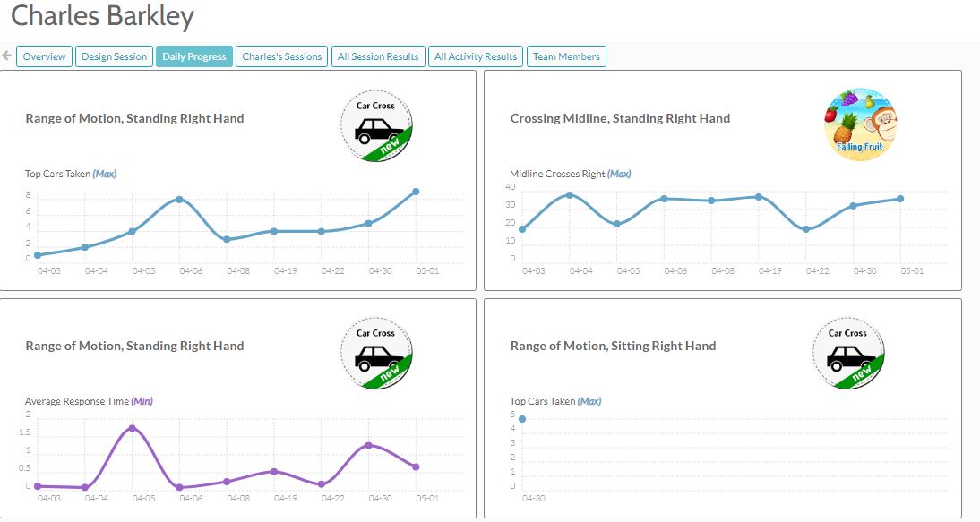
Task: Open the Charles's Sessions tab
Action: point(281,56)
